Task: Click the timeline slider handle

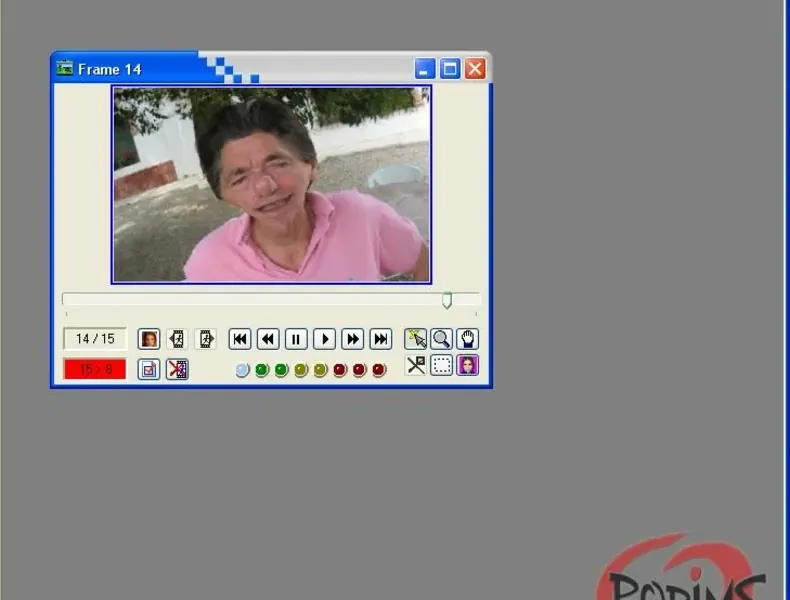Action: coord(447,300)
